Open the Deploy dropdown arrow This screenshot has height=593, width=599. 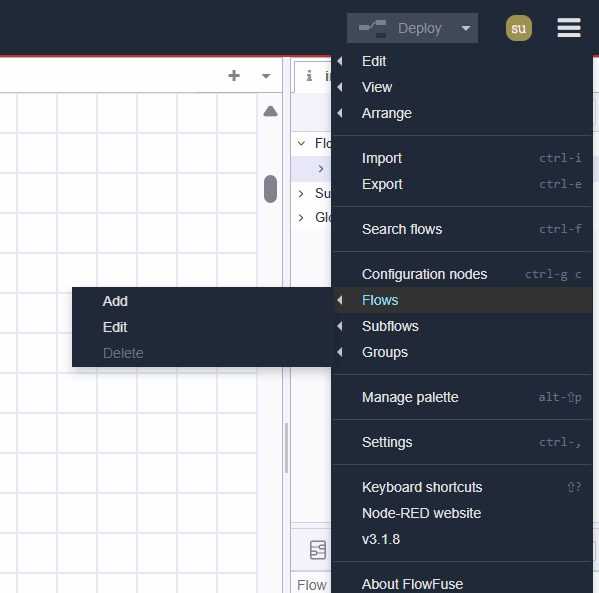(466, 28)
